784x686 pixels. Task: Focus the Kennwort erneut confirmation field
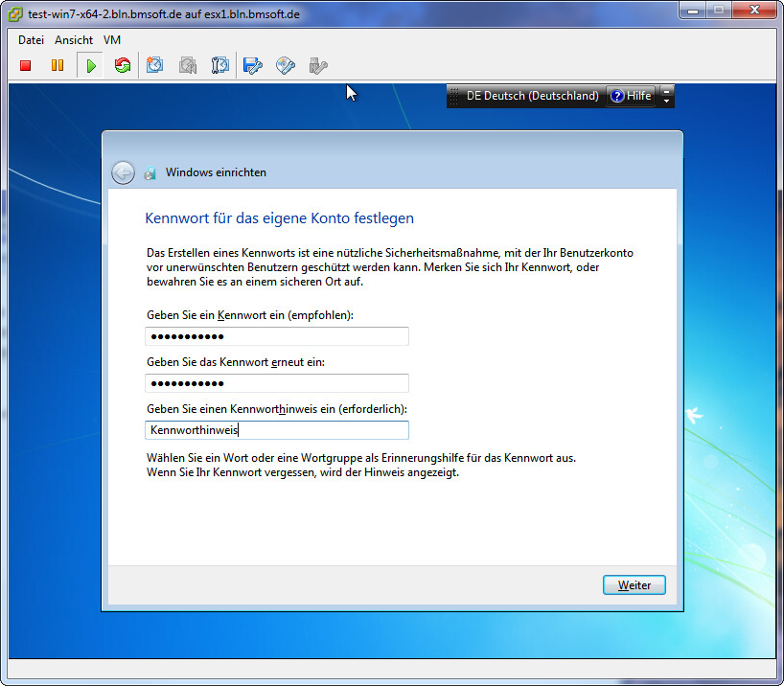coord(277,383)
